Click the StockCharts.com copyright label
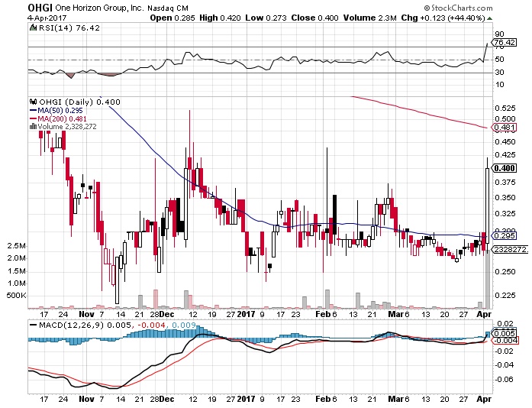The width and height of the screenshot is (532, 408). 459,8
